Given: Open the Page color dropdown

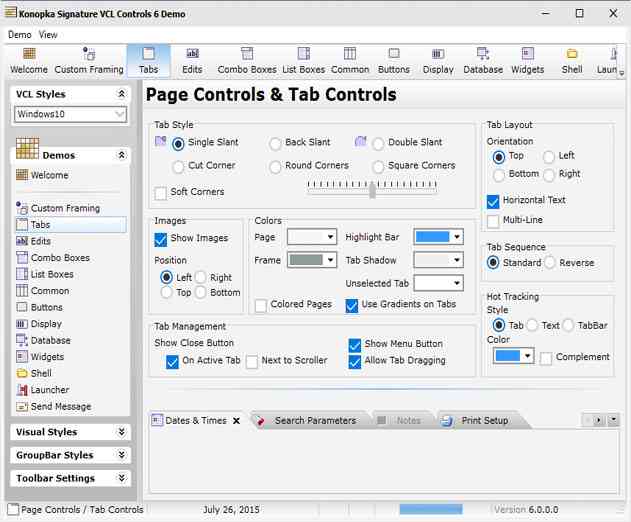Looking at the screenshot, I should 312,237.
